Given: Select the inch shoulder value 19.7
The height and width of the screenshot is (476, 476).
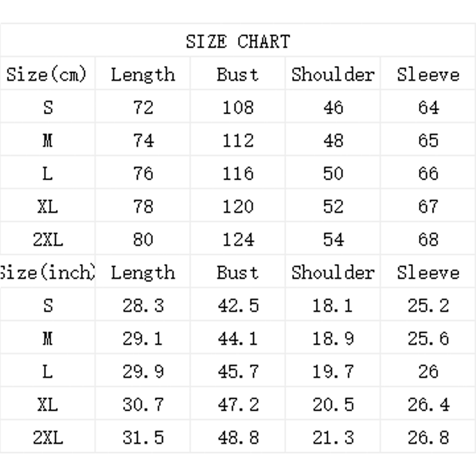Looking at the screenshot, I should click(x=333, y=372).
